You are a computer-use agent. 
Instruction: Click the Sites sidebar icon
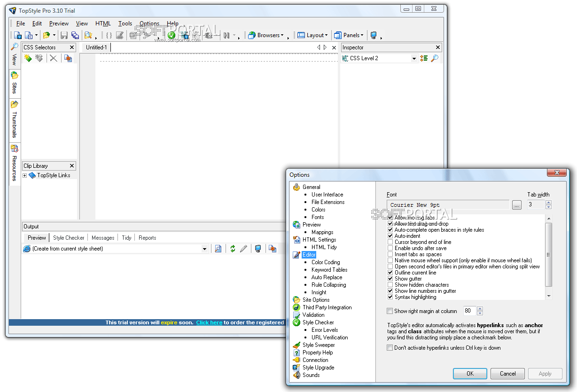pos(15,75)
